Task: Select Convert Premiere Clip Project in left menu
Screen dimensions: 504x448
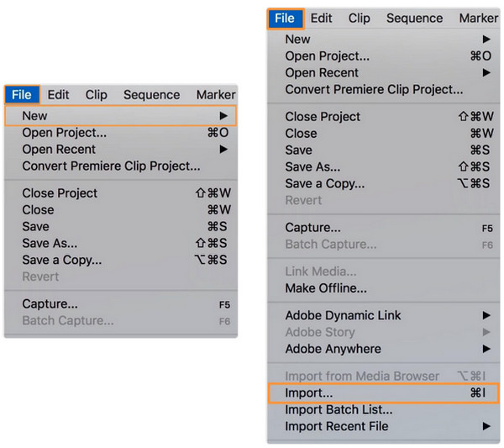Action: point(121,166)
